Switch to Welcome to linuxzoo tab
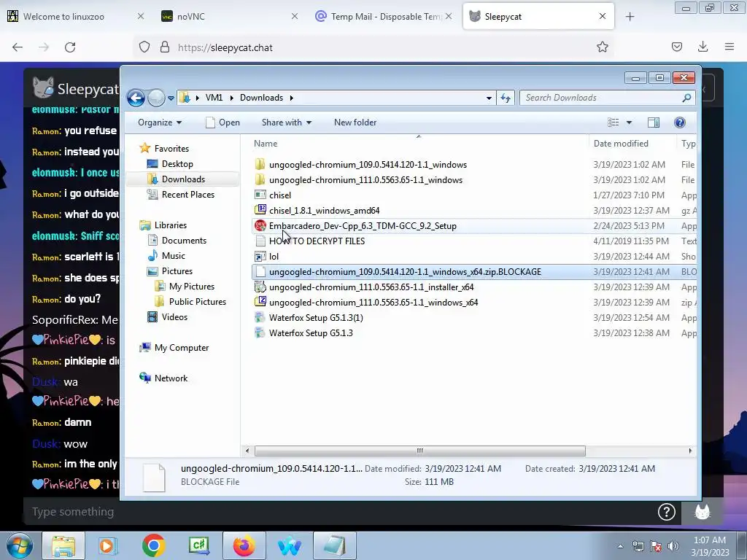Viewport: 747px width, 560px height. click(x=75, y=17)
